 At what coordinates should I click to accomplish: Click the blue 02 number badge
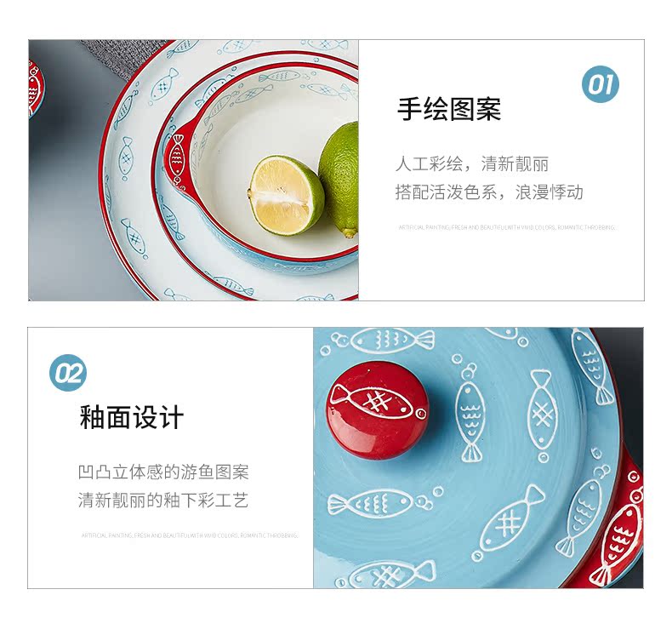pyautogui.click(x=68, y=373)
